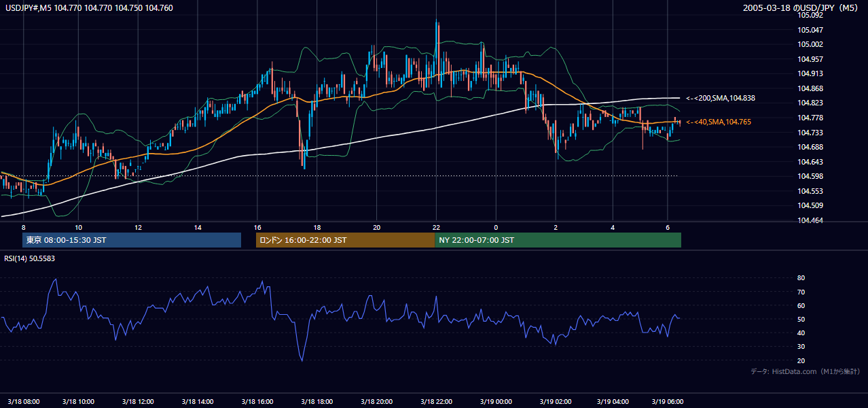The height and width of the screenshot is (408, 868).
Task: Click price axis label 104.823
Action: click(x=809, y=103)
